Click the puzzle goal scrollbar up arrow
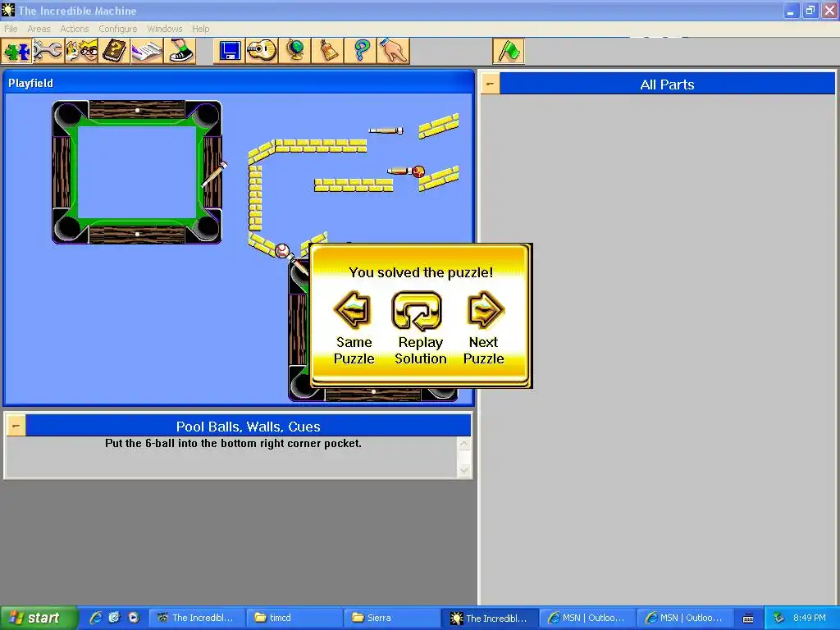The height and width of the screenshot is (630, 840). click(x=464, y=444)
